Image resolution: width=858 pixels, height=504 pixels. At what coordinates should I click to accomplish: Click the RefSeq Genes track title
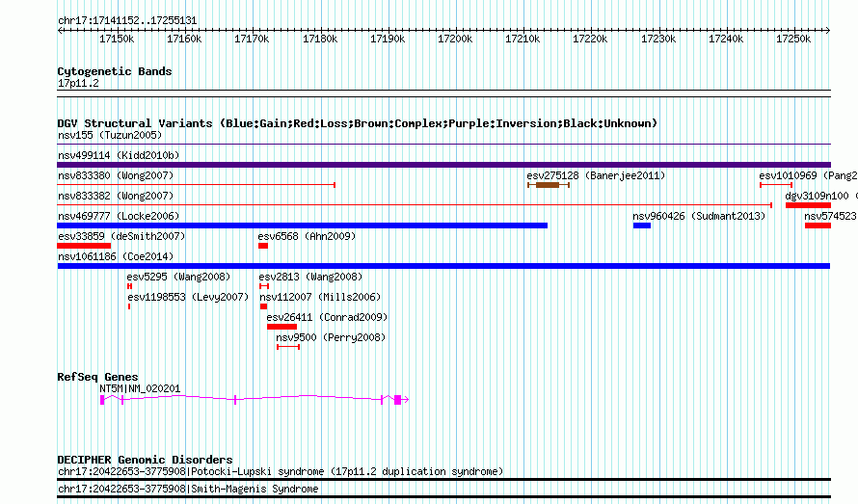(97, 377)
